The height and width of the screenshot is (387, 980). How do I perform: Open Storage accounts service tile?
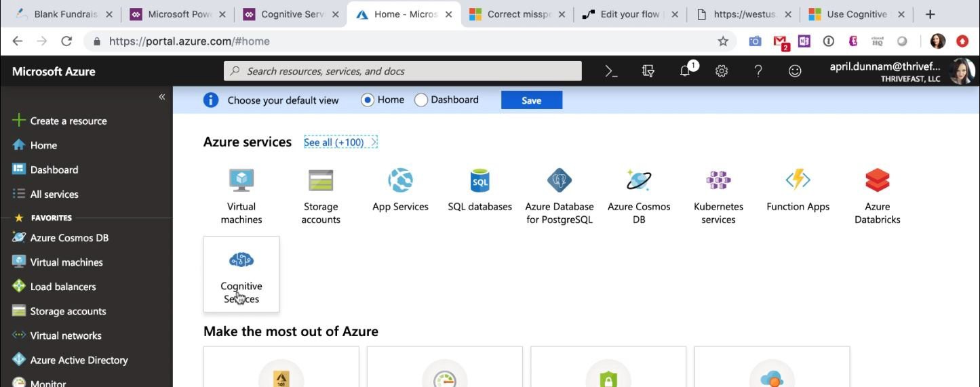click(x=321, y=196)
